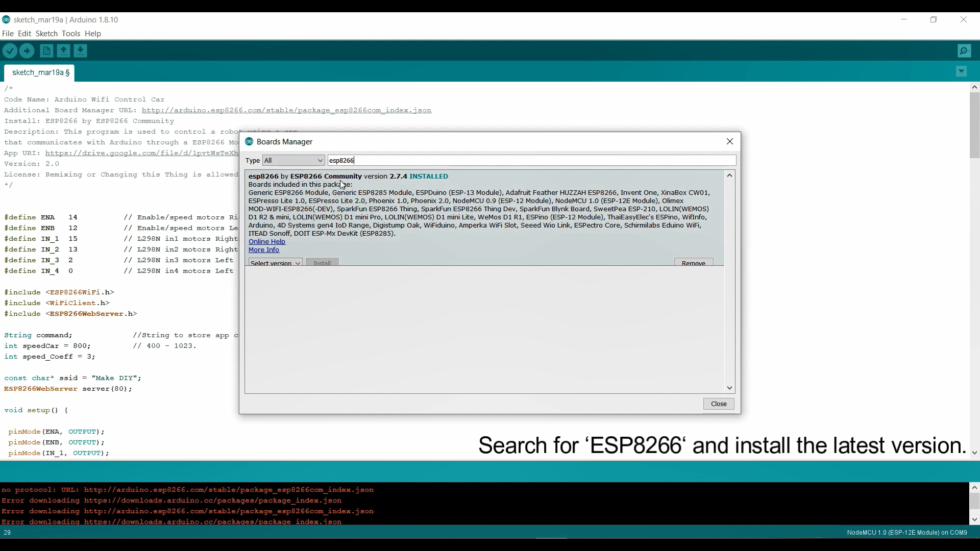Viewport: 980px width, 551px height.
Task: Open the tab options chevron near the editor
Action: (x=962, y=71)
